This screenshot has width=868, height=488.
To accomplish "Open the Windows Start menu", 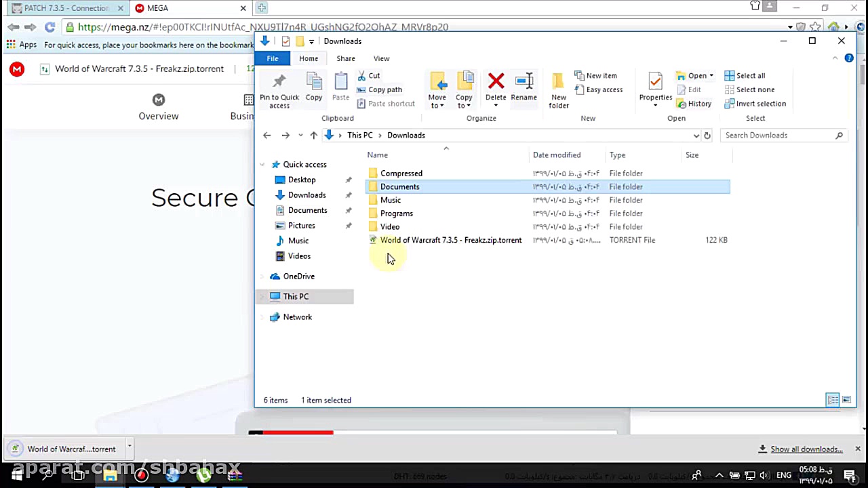I will click(17, 475).
